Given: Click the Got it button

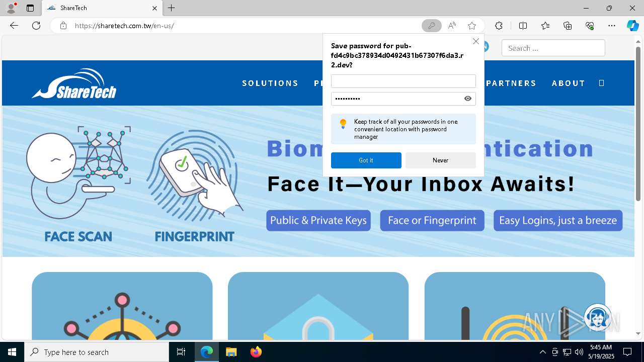Looking at the screenshot, I should coord(366,160).
